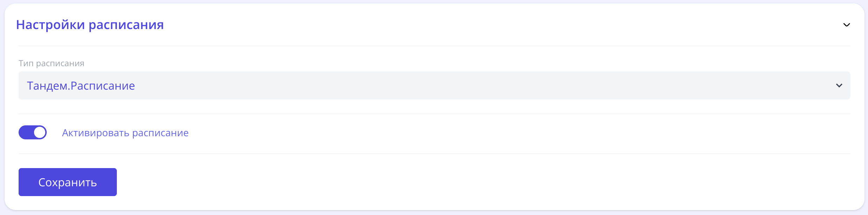Image resolution: width=868 pixels, height=215 pixels.
Task: Click the Тип расписания field label
Action: pos(52,63)
